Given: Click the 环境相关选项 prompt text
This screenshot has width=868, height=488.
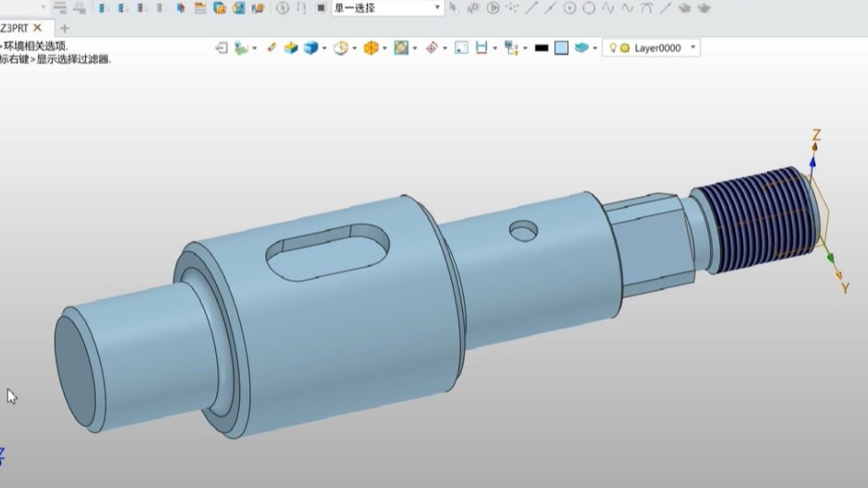Looking at the screenshot, I should tap(35, 46).
